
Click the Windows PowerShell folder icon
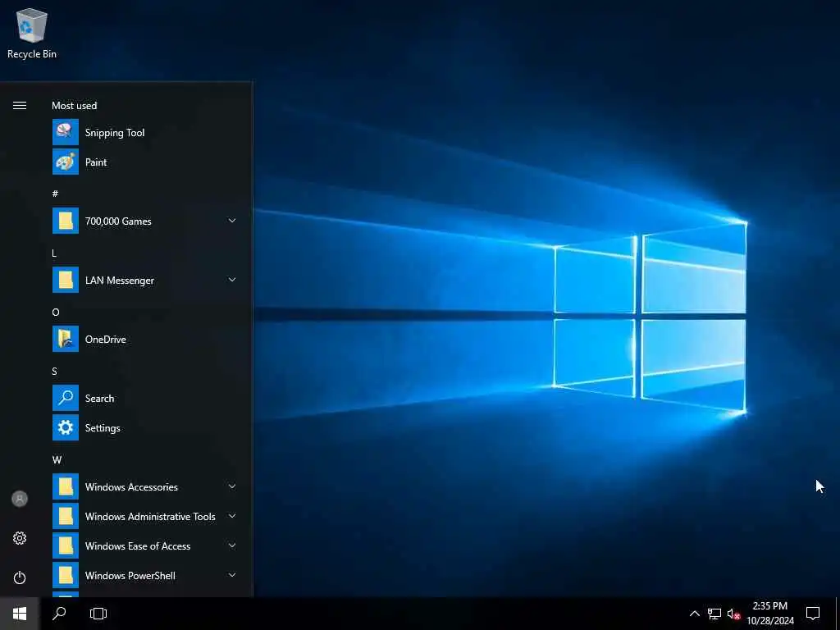click(66, 575)
